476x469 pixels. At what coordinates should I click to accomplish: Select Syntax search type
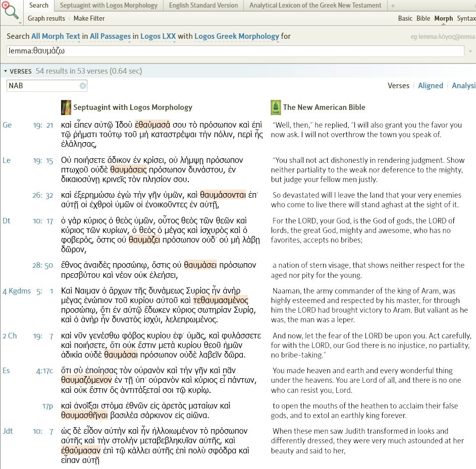point(466,19)
